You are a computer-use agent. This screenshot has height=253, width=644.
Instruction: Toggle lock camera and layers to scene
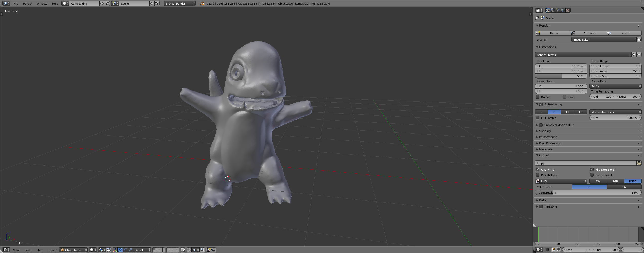(x=183, y=250)
